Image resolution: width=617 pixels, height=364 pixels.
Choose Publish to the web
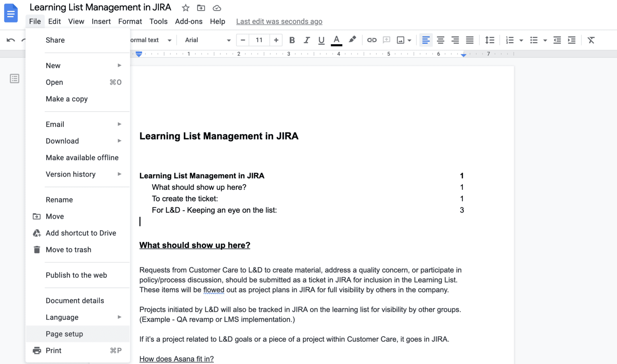pos(76,275)
